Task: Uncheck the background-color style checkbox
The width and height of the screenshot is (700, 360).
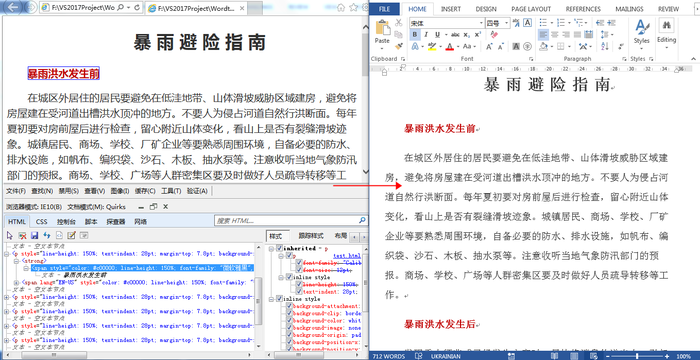Action: pyautogui.click(x=289, y=321)
